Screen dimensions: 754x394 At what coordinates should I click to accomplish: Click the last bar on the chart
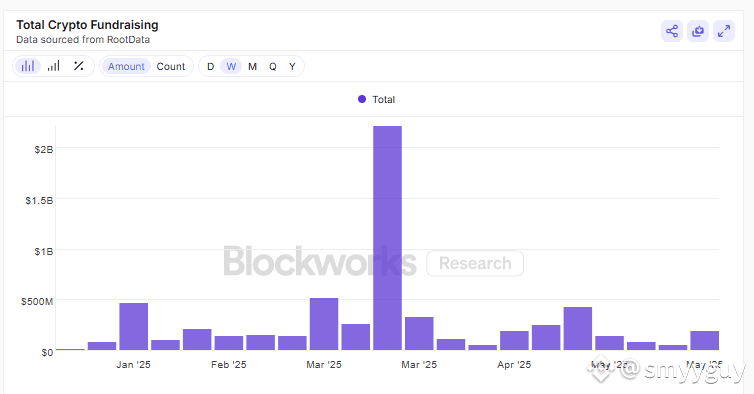(x=705, y=341)
